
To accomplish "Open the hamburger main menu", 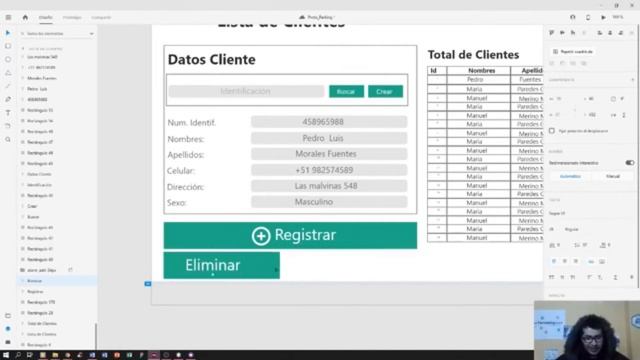I will (x=8, y=18).
